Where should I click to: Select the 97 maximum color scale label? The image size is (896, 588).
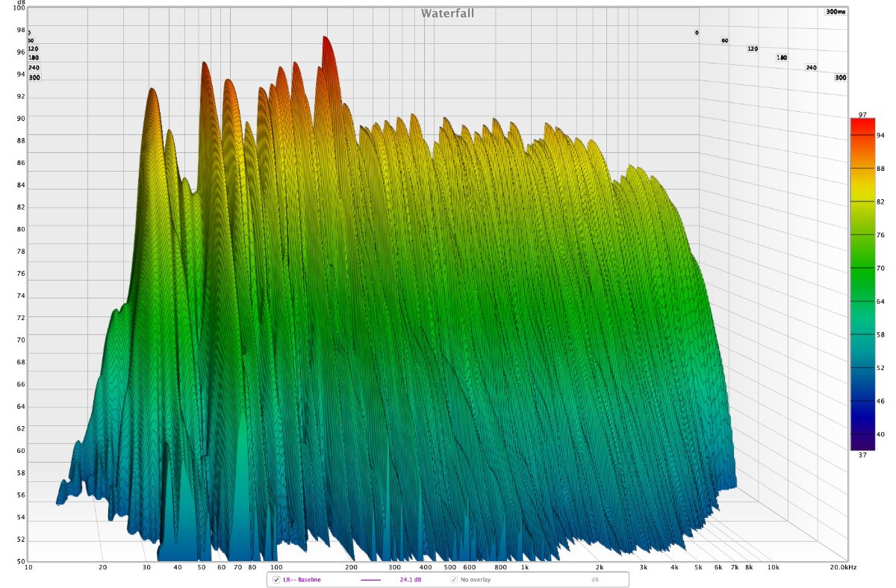click(x=862, y=114)
